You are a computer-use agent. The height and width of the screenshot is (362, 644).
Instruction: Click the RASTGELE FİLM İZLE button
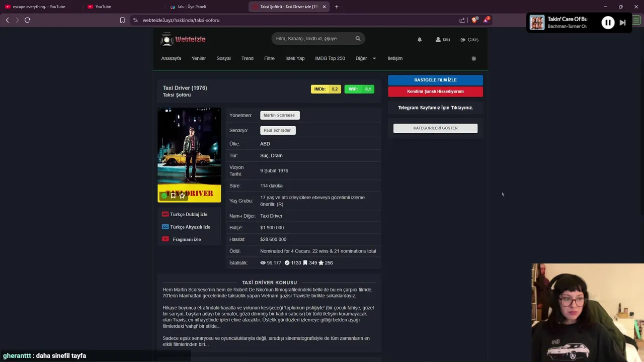point(435,80)
